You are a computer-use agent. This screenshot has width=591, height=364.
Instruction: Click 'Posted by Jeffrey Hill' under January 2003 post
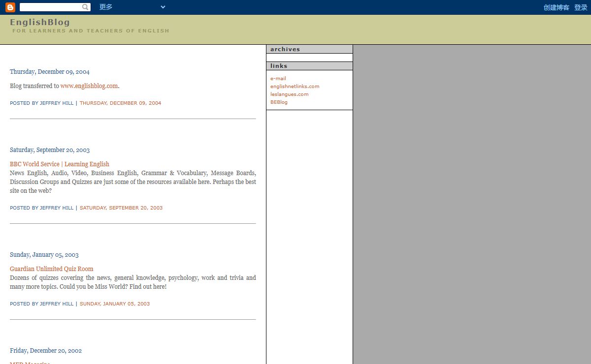click(x=41, y=304)
